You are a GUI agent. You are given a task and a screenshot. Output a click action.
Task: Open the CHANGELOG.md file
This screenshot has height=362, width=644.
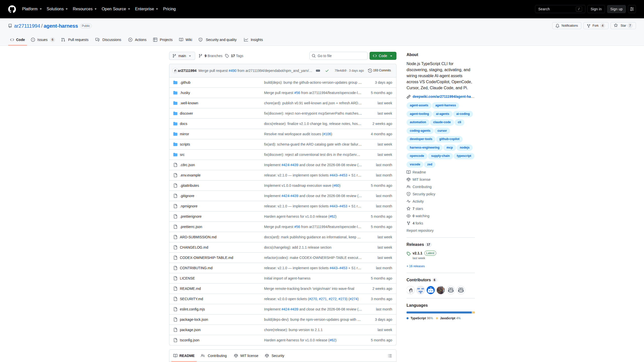194,247
